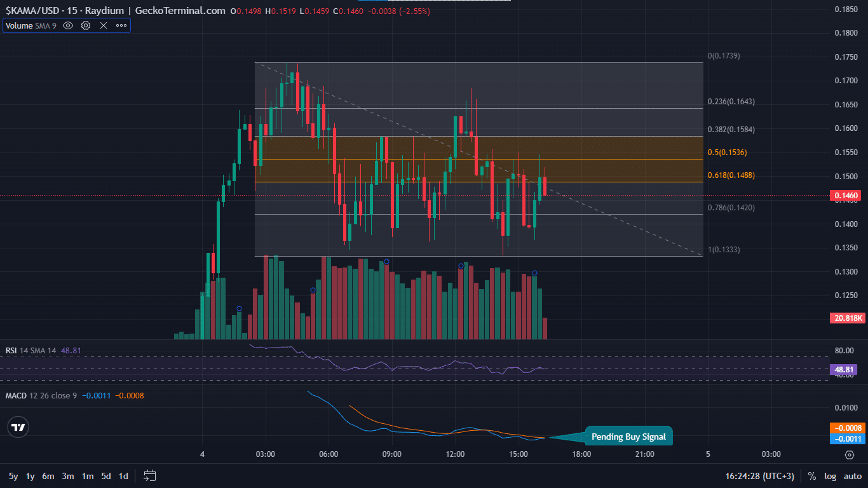
Task: Click the volume value label 20.818K
Action: (x=846, y=318)
